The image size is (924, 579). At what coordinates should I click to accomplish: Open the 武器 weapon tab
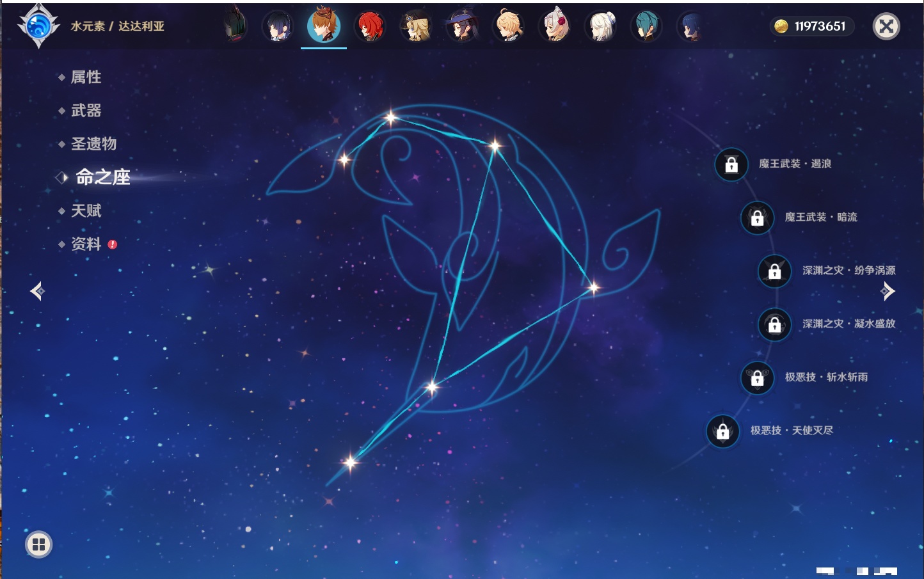click(x=86, y=111)
